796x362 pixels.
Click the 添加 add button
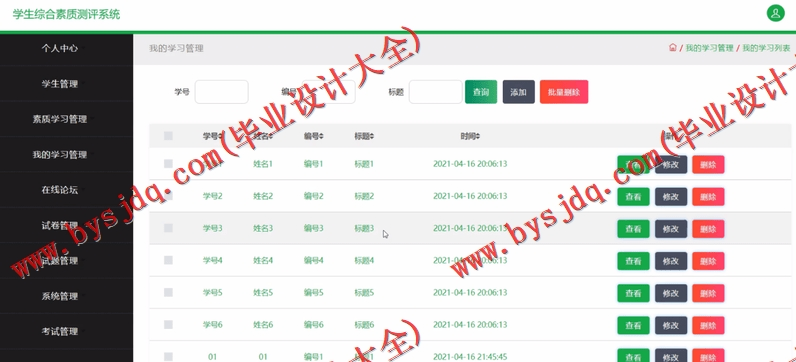(x=518, y=92)
